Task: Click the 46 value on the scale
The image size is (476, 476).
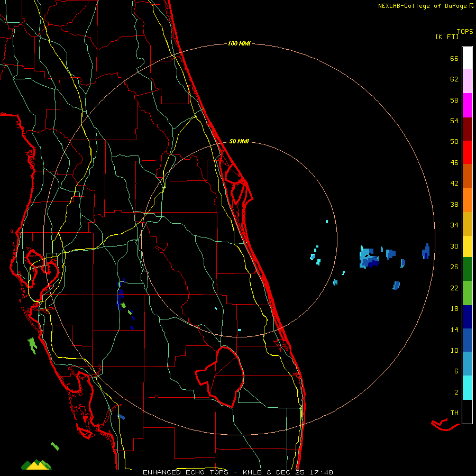Action: [454, 163]
